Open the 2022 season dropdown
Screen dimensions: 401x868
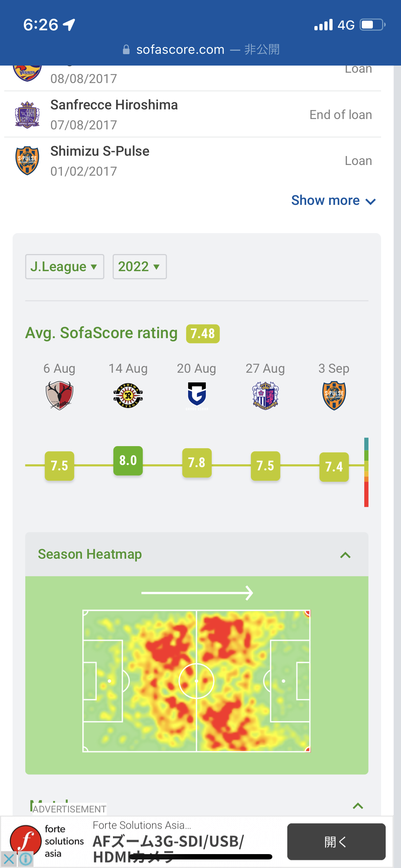pos(139,267)
